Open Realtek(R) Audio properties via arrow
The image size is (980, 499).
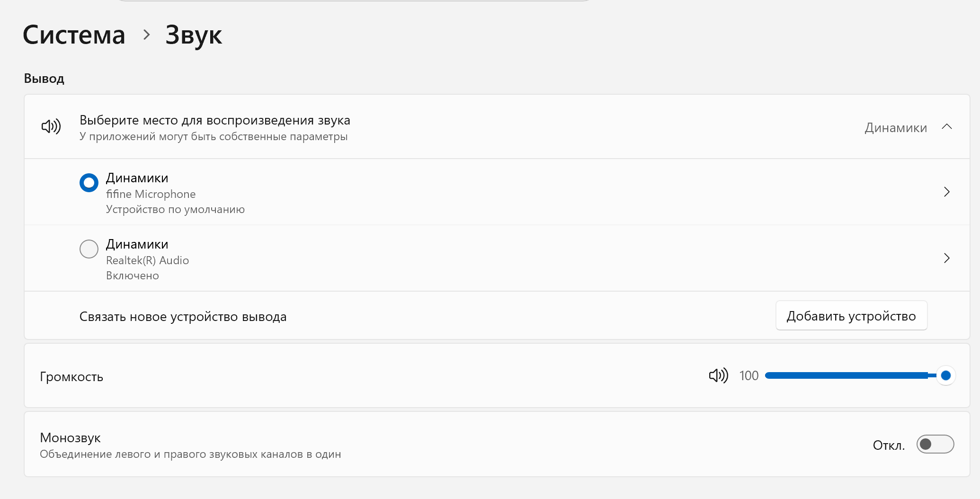(x=946, y=258)
